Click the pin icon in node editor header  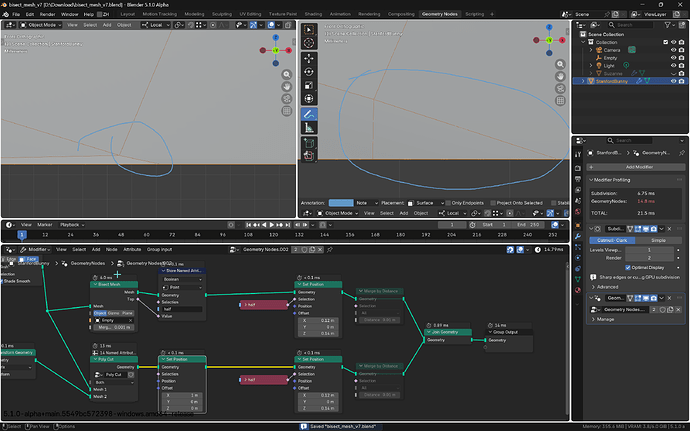click(330, 250)
